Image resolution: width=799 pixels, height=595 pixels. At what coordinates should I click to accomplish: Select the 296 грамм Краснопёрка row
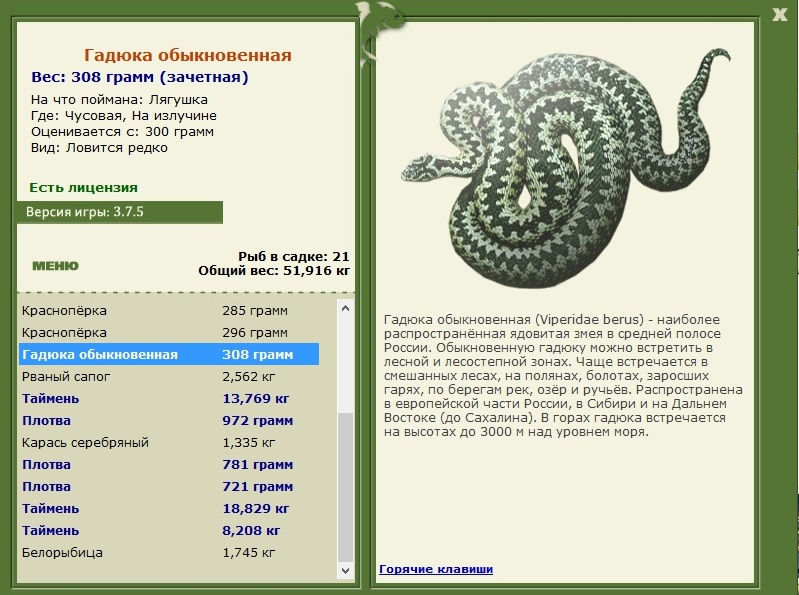pyautogui.click(x=169, y=333)
